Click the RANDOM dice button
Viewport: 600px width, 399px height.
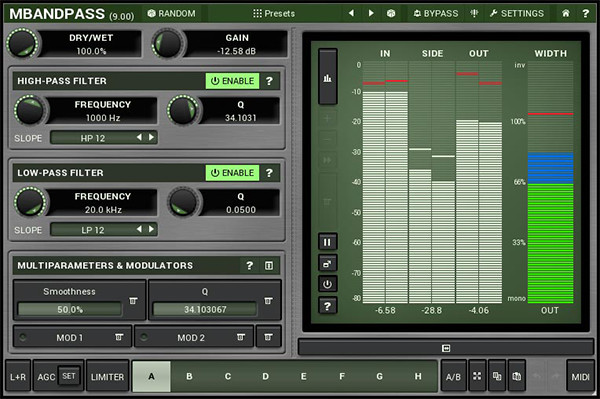[x=172, y=13]
